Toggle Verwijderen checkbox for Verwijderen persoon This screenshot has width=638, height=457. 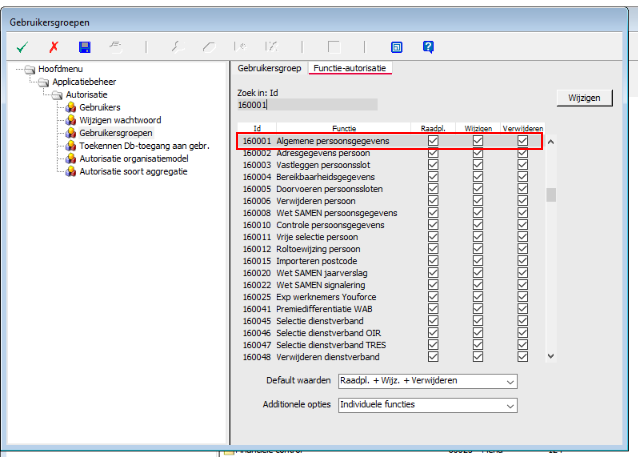click(x=523, y=201)
